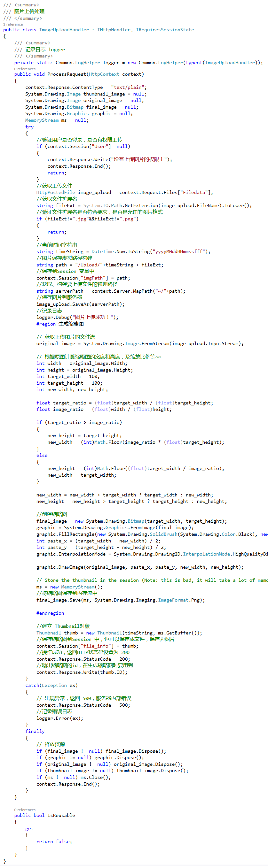This screenshot has height=868, width=268.
Task: Click the IsReusable property name
Action: click(61, 815)
